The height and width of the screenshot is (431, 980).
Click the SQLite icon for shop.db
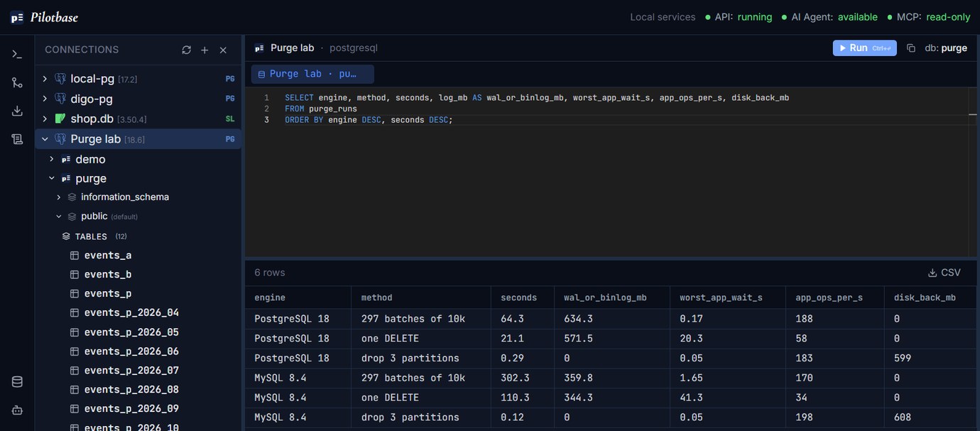60,119
